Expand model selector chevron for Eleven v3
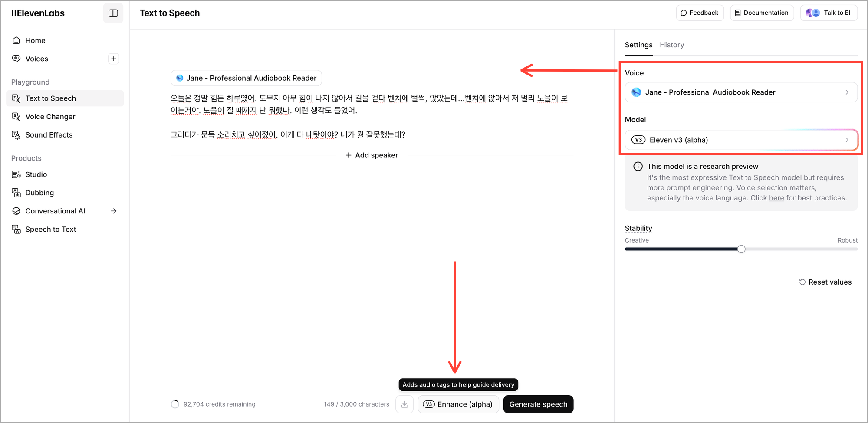This screenshot has height=423, width=868. (847, 140)
